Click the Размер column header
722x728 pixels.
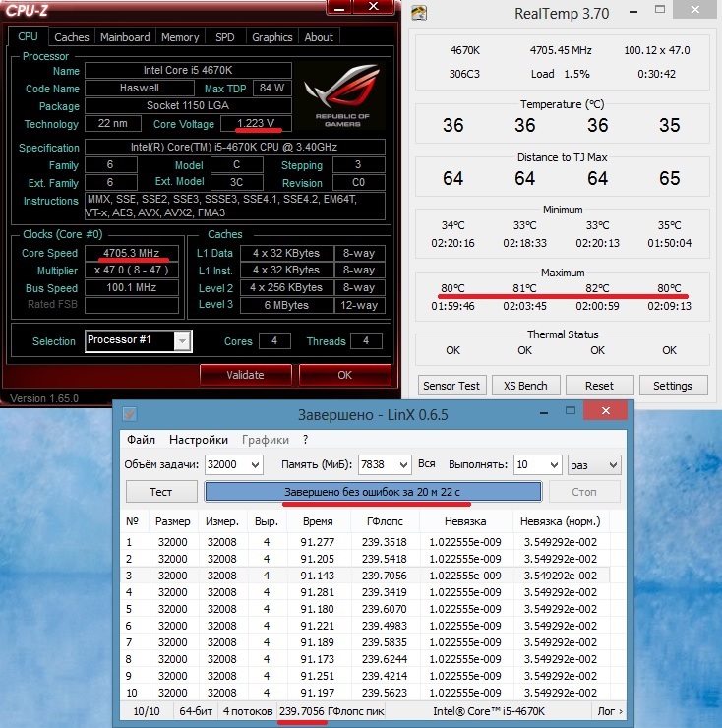[x=173, y=521]
